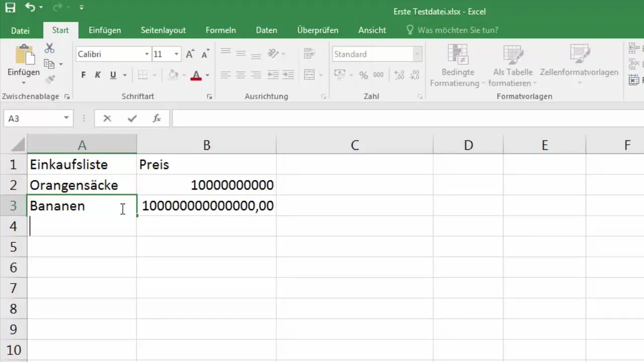This screenshot has width=644, height=362.
Task: Switch to the Ansicht tab
Action: coord(372,30)
